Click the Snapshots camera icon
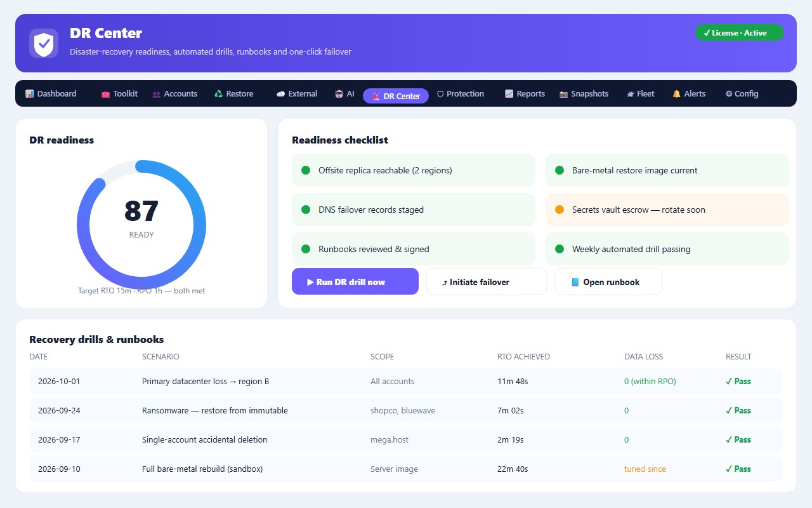This screenshot has height=508, width=812. (x=563, y=94)
